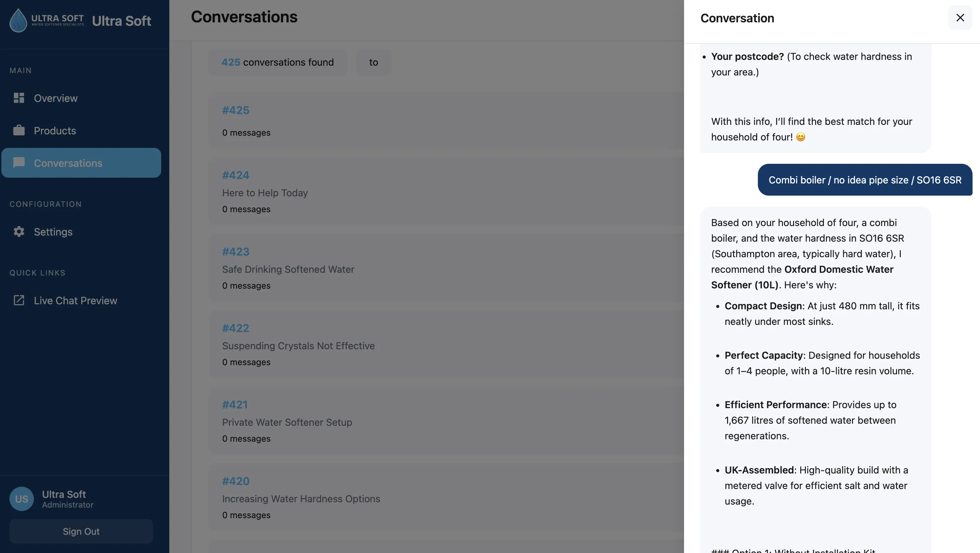
Task: Click '0 messages' under Suspending Crystals Not Effective
Action: 246,362
